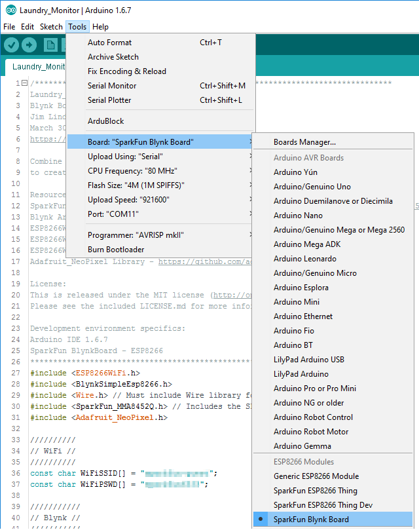Expand the Upload Using "Serial" submenu

click(x=160, y=157)
